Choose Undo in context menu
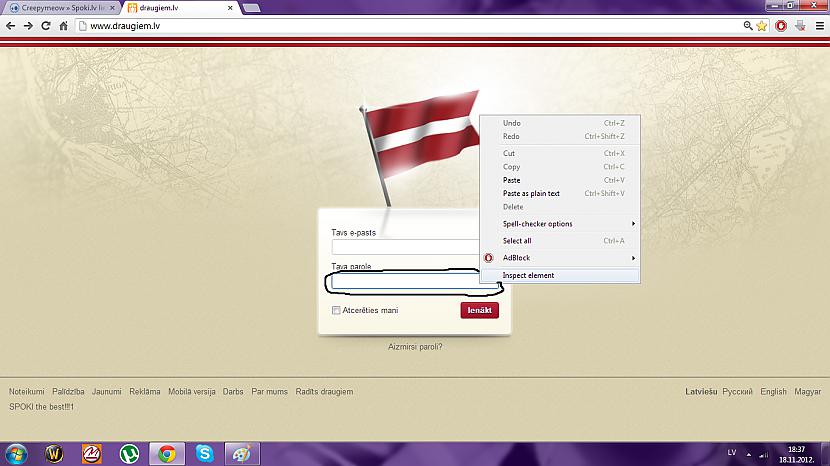830x466 pixels. point(560,123)
